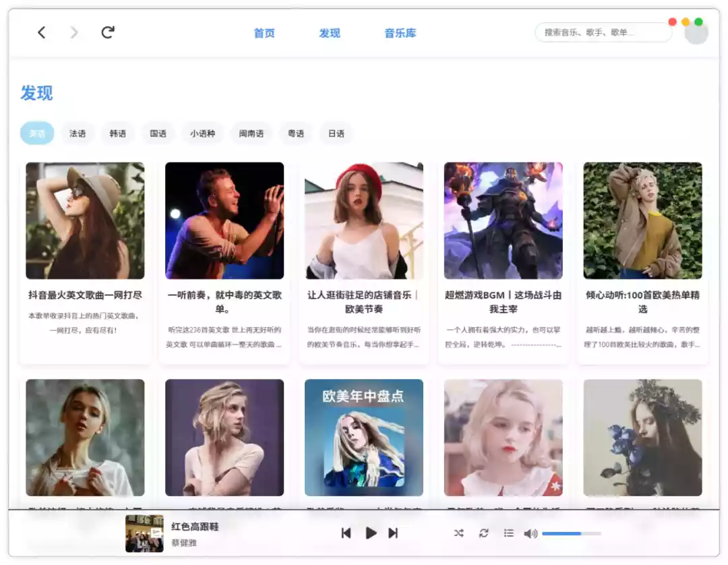Skip to previous track
The height and width of the screenshot is (565, 728).
pyautogui.click(x=346, y=533)
